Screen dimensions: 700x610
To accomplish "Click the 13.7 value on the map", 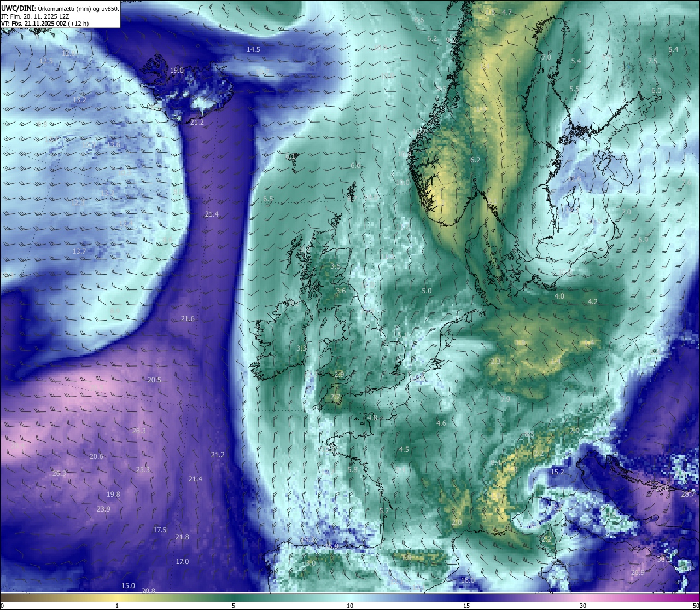I will (x=79, y=251).
